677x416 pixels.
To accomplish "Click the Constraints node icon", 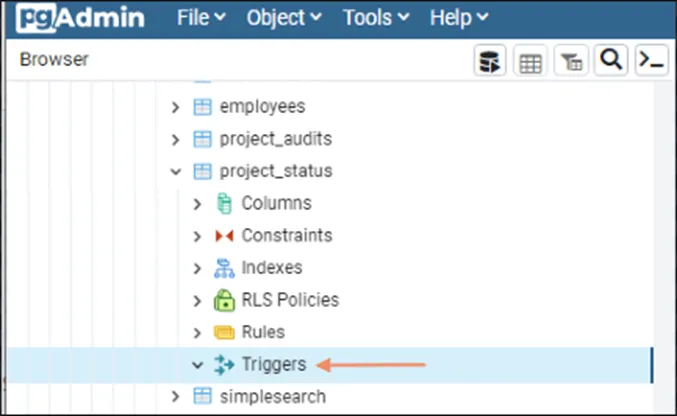I will [225, 236].
